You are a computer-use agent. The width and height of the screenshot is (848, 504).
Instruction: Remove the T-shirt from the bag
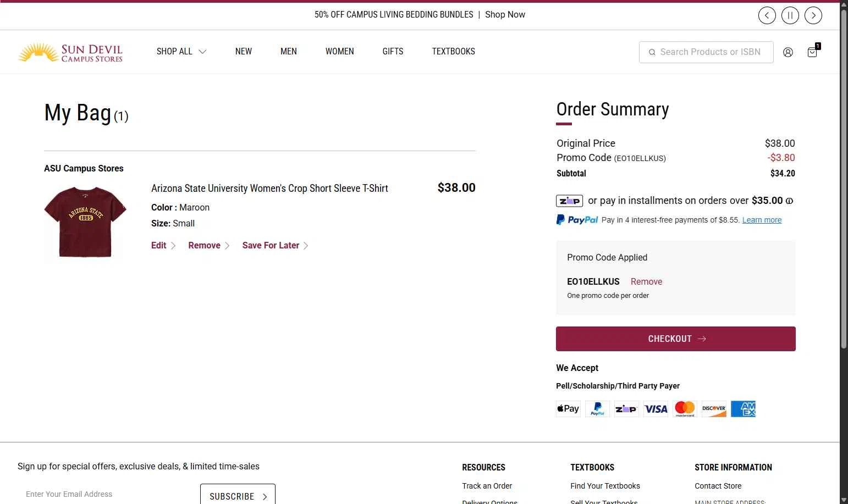coord(208,246)
